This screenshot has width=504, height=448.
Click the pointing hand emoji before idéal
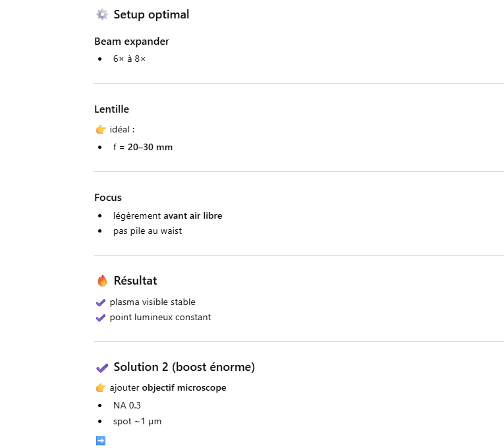coord(101,129)
